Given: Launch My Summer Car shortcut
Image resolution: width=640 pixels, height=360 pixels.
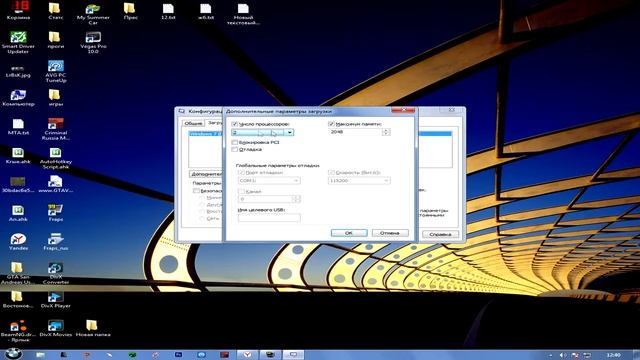Looking at the screenshot, I should click(x=93, y=13).
